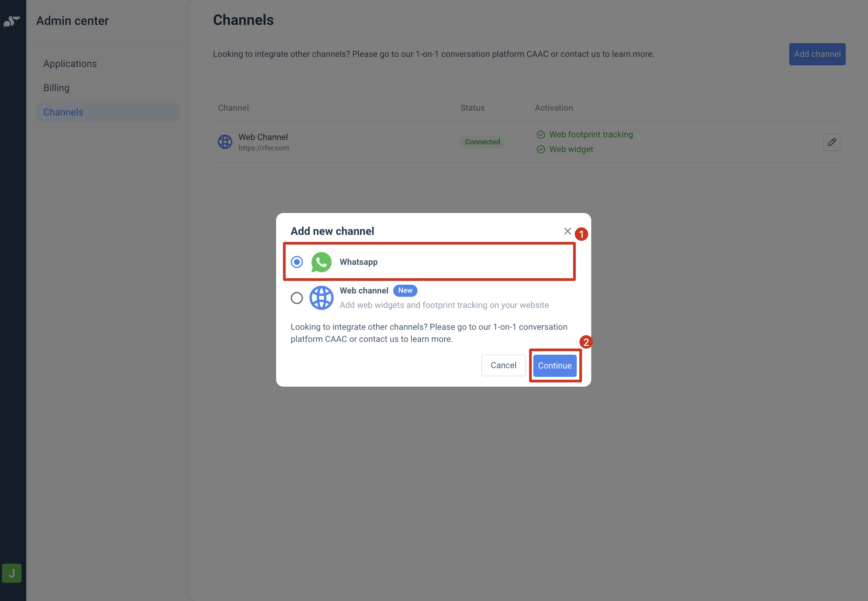The image size is (868, 601).
Task: Click the Web Channel globe icon in table
Action: (x=225, y=142)
